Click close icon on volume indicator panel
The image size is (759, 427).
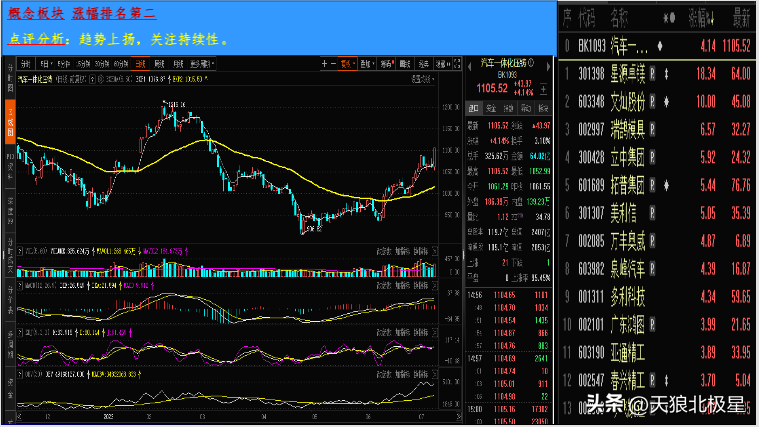(x=435, y=251)
